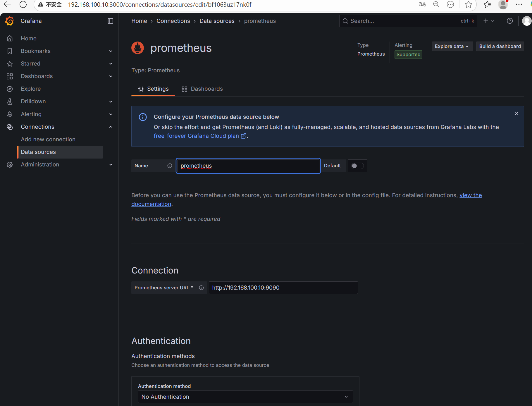Click Build a dashboard button
The height and width of the screenshot is (406, 532).
pyautogui.click(x=500, y=46)
